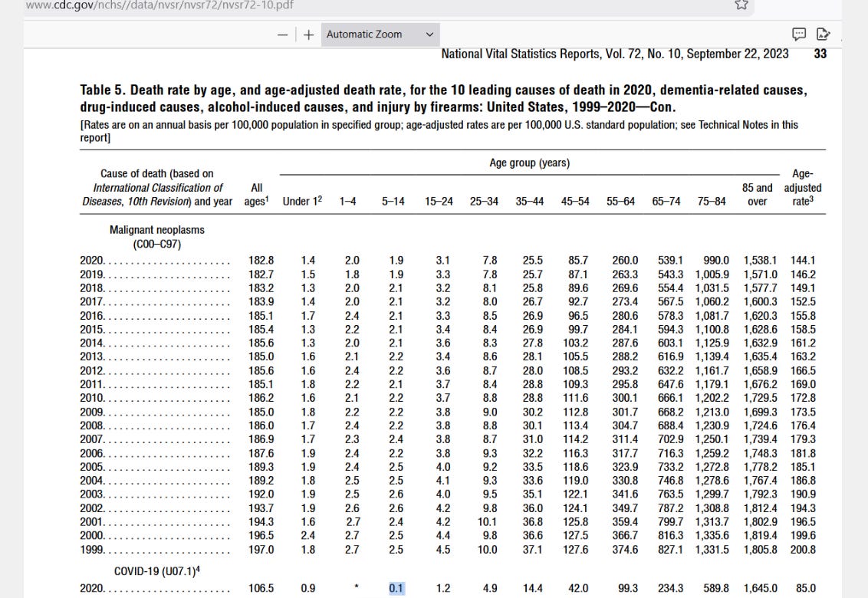Click the 187.6 all-ages value for 2006
Image resolution: width=868 pixels, height=598 pixels.
[x=261, y=453]
